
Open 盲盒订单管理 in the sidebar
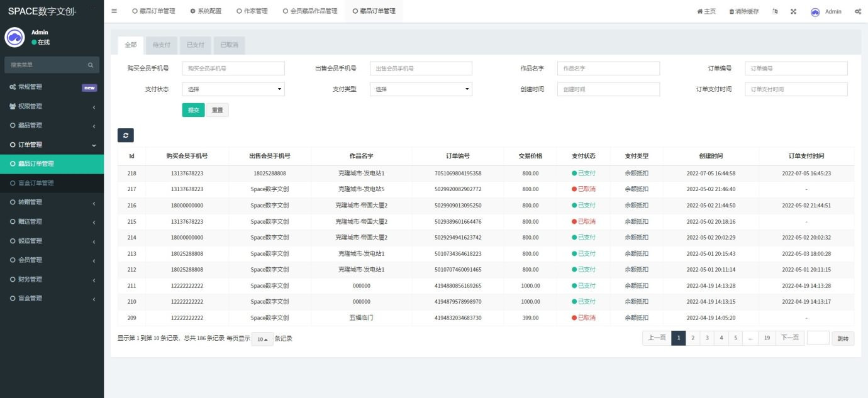coord(52,183)
